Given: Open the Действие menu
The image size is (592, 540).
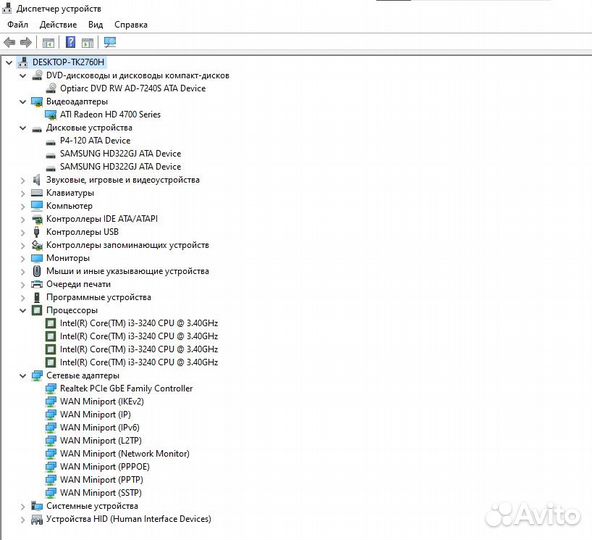Looking at the screenshot, I should coord(58,25).
